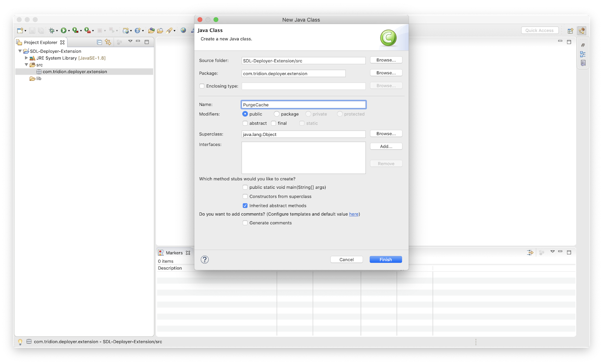Click the New wizard icon in the toolbar
This screenshot has width=603, height=364.
pos(20,30)
